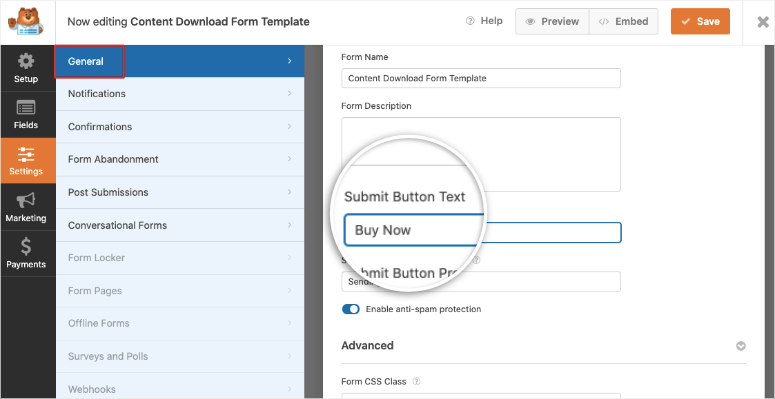Image resolution: width=775 pixels, height=399 pixels.
Task: Expand the Confirmations row chevron
Action: [x=290, y=127]
